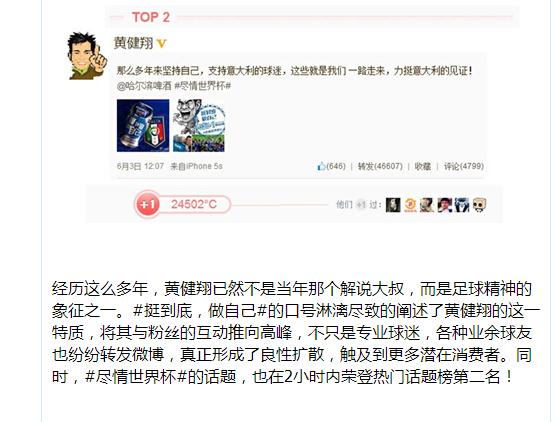This screenshot has height=422, width=560.
Task: Open first dark avatar after 他们+1过
Action: (x=393, y=205)
